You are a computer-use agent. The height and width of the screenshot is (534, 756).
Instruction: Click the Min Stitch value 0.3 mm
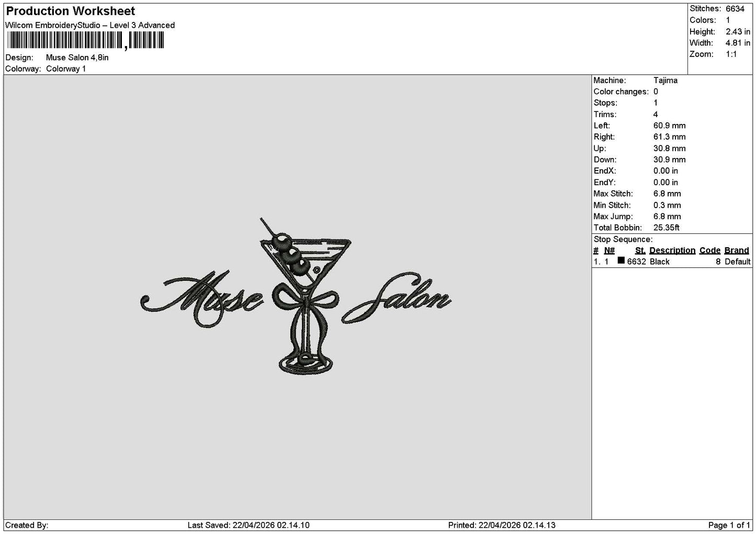(667, 206)
